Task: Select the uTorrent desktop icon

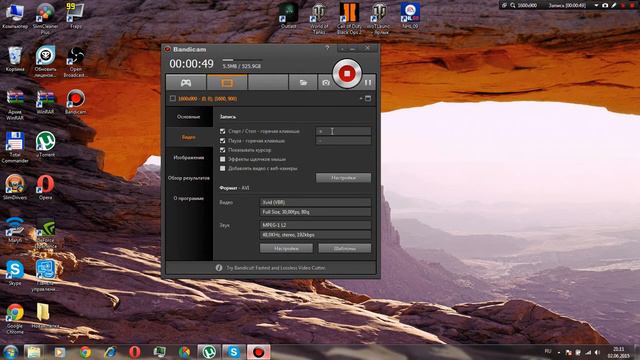Action: [x=45, y=144]
